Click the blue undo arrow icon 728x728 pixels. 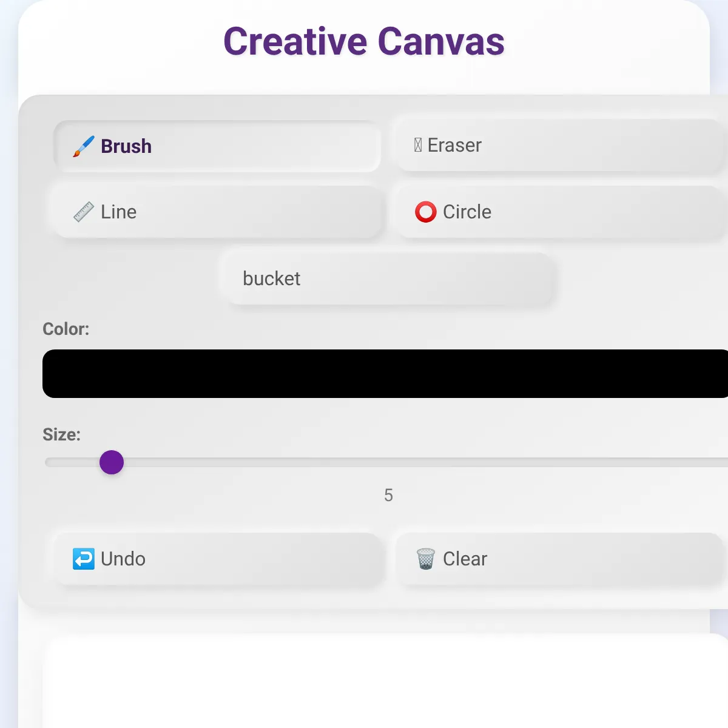point(83,559)
